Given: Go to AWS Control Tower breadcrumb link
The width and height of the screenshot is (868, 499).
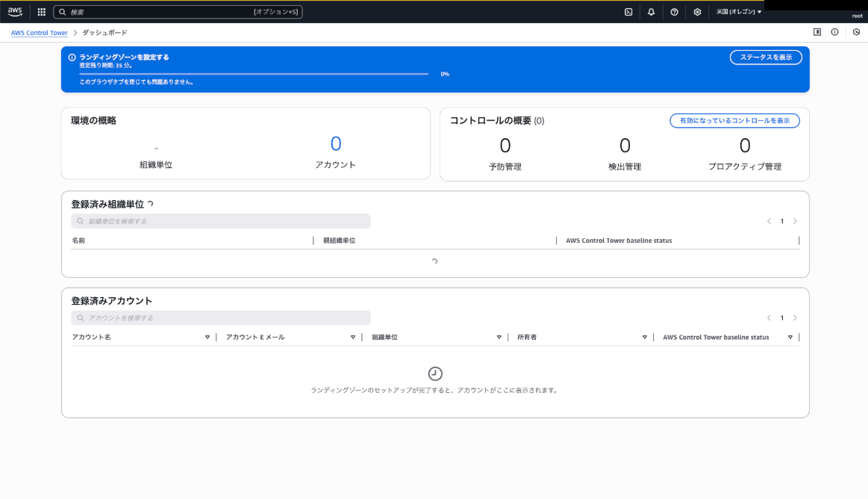Looking at the screenshot, I should coord(40,33).
